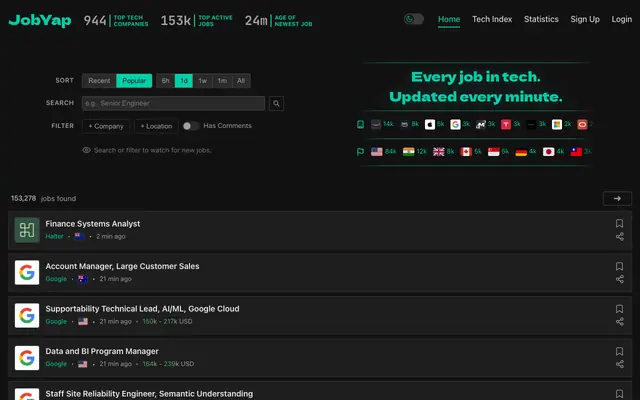This screenshot has width=640, height=400.
Task: Bookmark Data and BI Program Manager job
Action: click(619, 351)
